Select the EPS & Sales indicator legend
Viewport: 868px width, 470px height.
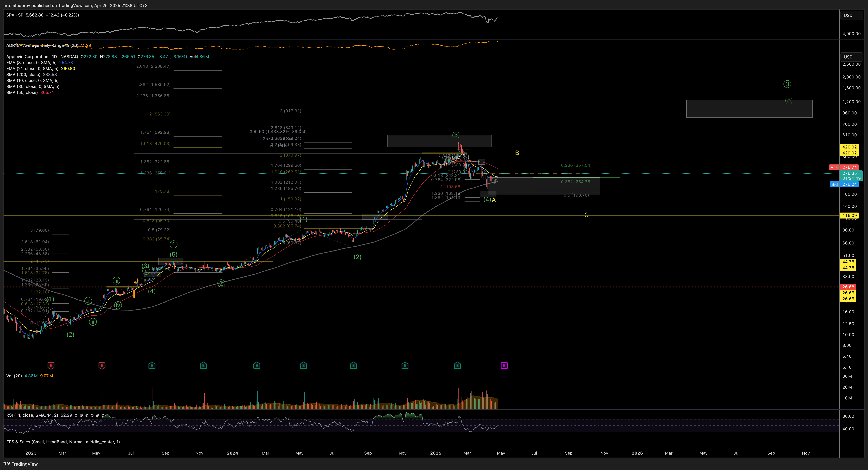pyautogui.click(x=63, y=442)
